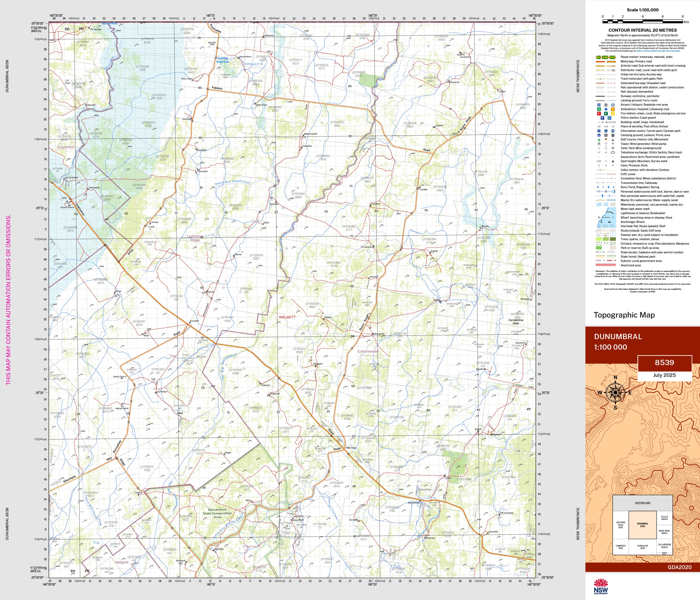
Task: Select the Police station P icon
Action: [x=602, y=118]
